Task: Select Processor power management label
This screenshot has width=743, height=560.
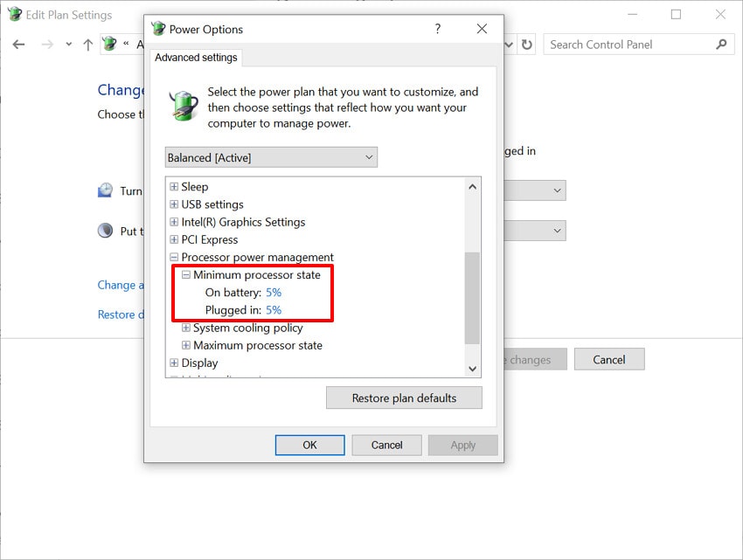Action: point(257,257)
